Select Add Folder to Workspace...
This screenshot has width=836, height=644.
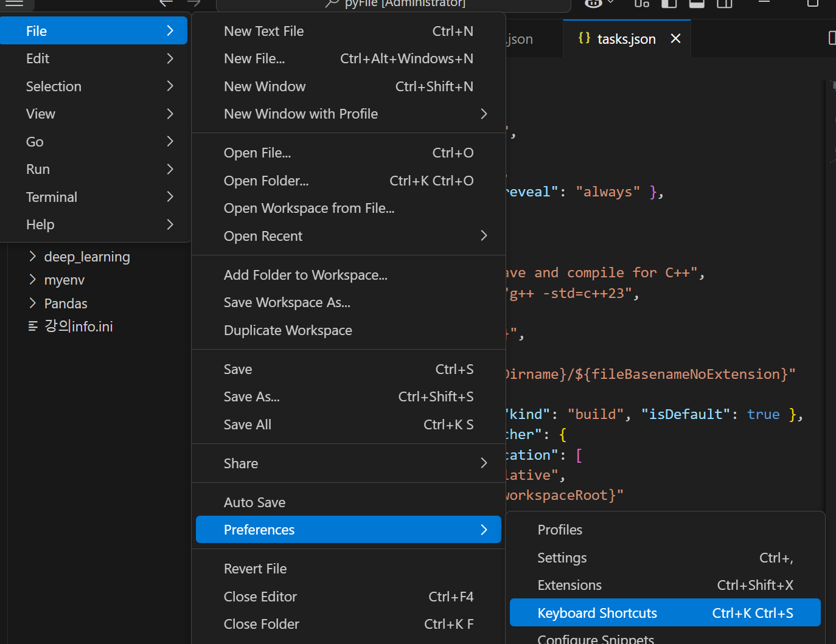pos(349,275)
